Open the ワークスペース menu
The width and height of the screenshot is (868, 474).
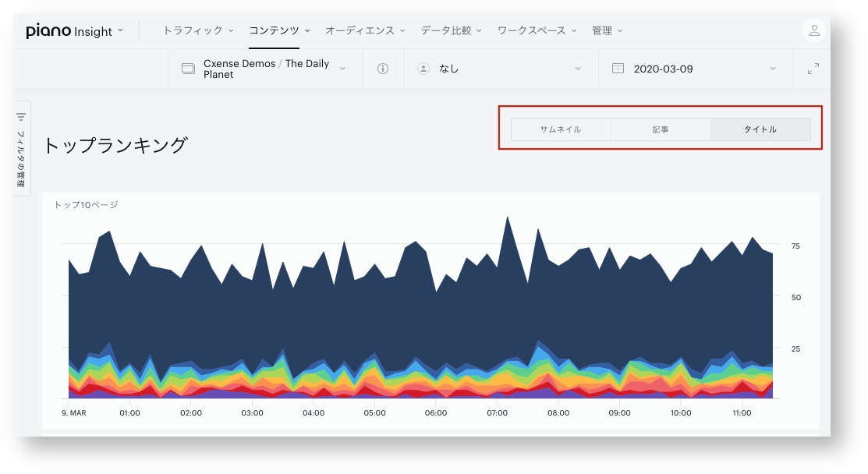click(537, 30)
